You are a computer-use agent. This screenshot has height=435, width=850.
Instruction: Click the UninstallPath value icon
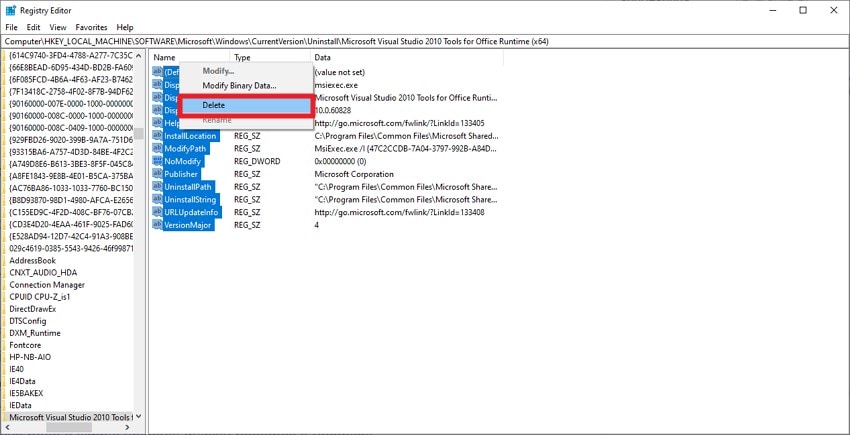coord(157,187)
